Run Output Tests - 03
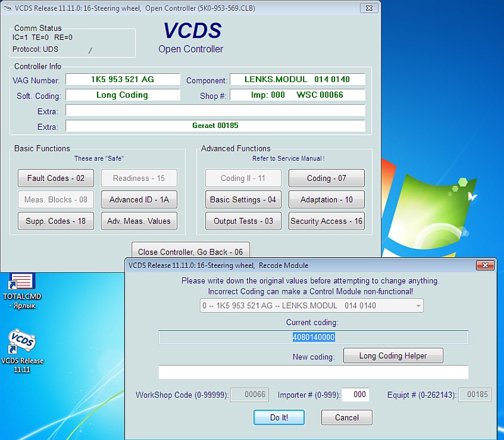504x440 pixels. click(243, 221)
